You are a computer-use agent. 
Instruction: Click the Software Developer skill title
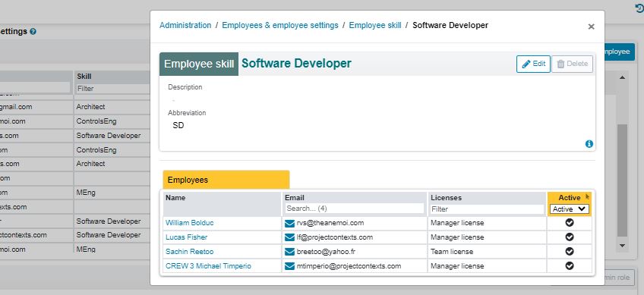tap(296, 64)
